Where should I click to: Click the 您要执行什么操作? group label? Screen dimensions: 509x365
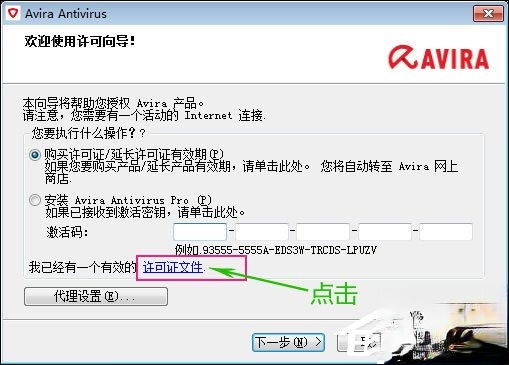pos(88,133)
